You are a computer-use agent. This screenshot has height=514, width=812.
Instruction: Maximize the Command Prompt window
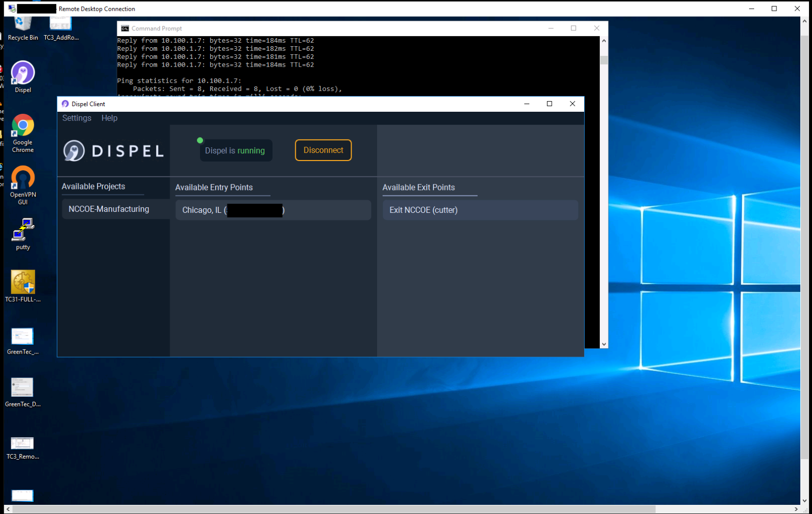pos(573,28)
